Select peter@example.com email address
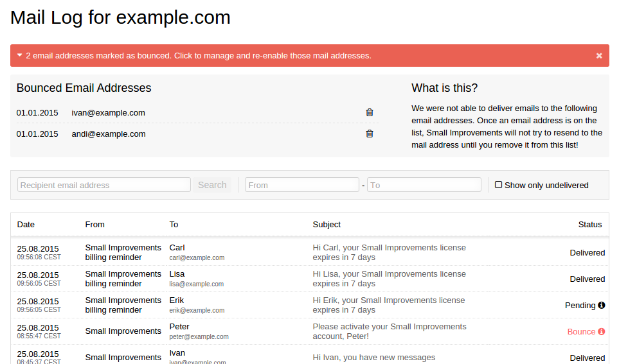The width and height of the screenshot is (619, 364). click(199, 337)
